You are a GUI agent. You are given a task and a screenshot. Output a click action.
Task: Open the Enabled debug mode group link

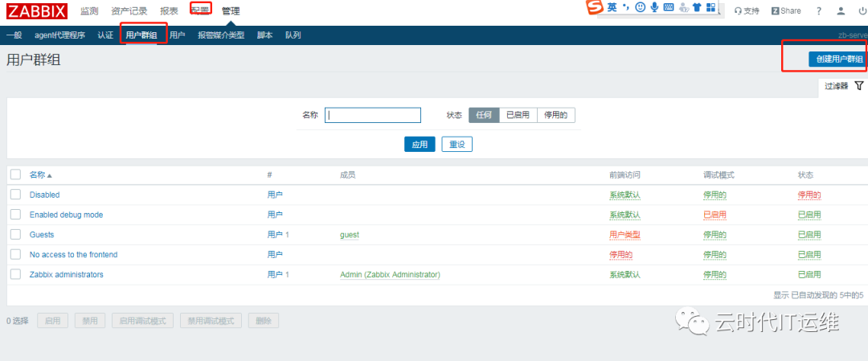(66, 215)
